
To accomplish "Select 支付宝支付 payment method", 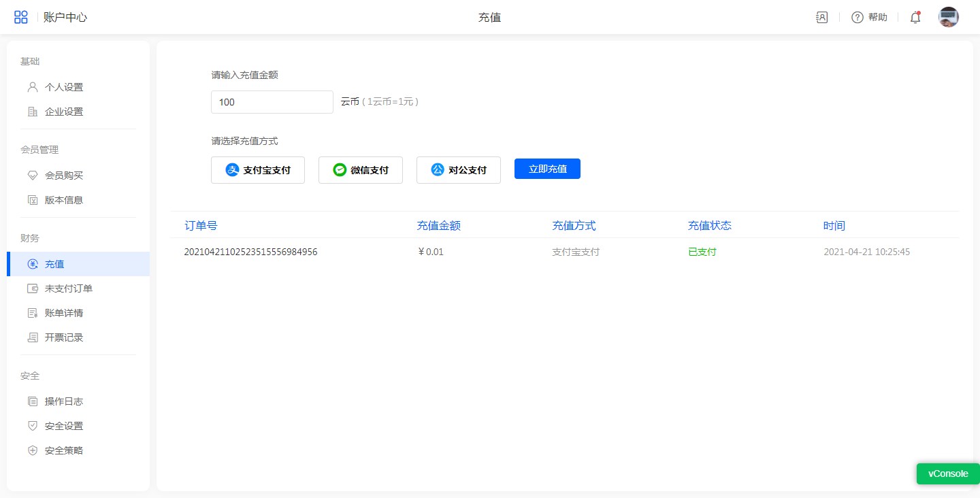I will pos(258,170).
